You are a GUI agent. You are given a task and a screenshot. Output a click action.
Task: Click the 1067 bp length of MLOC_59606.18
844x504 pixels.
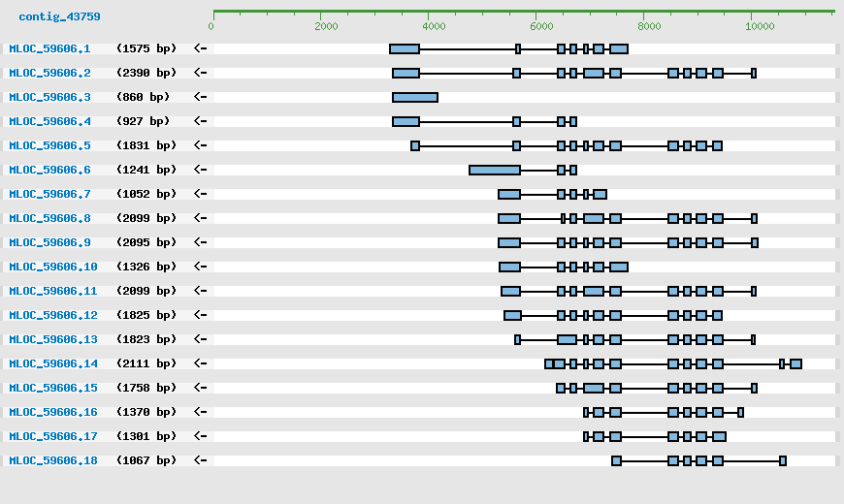pyautogui.click(x=146, y=460)
